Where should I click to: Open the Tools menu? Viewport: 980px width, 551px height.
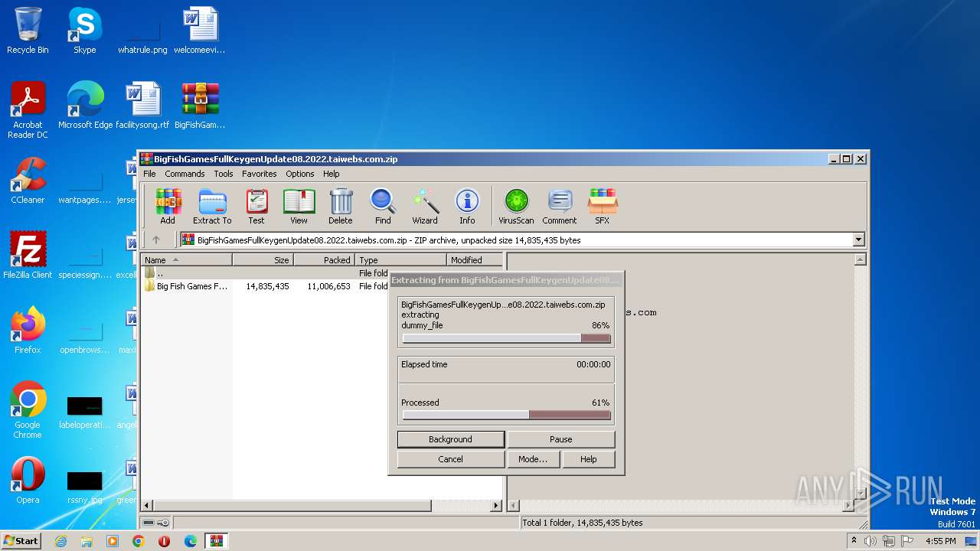[224, 174]
